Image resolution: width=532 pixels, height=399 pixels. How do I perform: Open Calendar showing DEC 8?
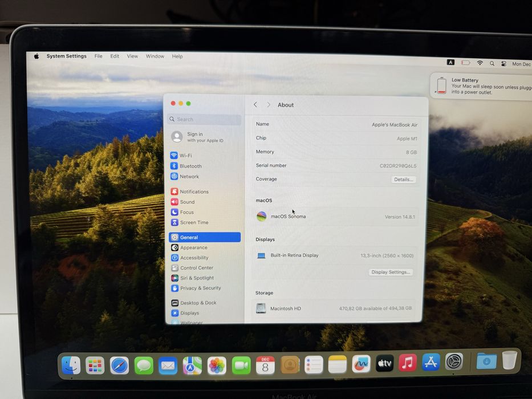[265, 365]
